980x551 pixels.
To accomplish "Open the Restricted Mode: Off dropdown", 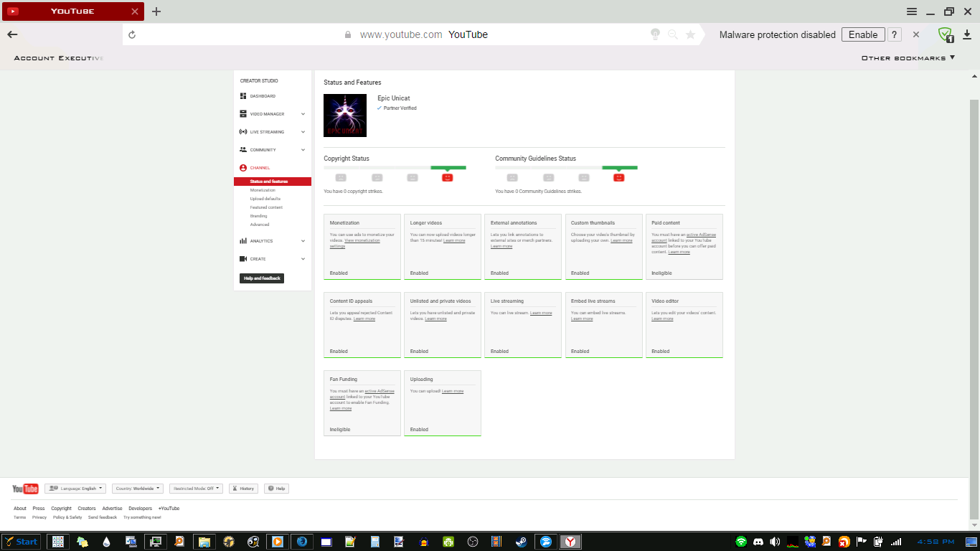I will point(196,489).
